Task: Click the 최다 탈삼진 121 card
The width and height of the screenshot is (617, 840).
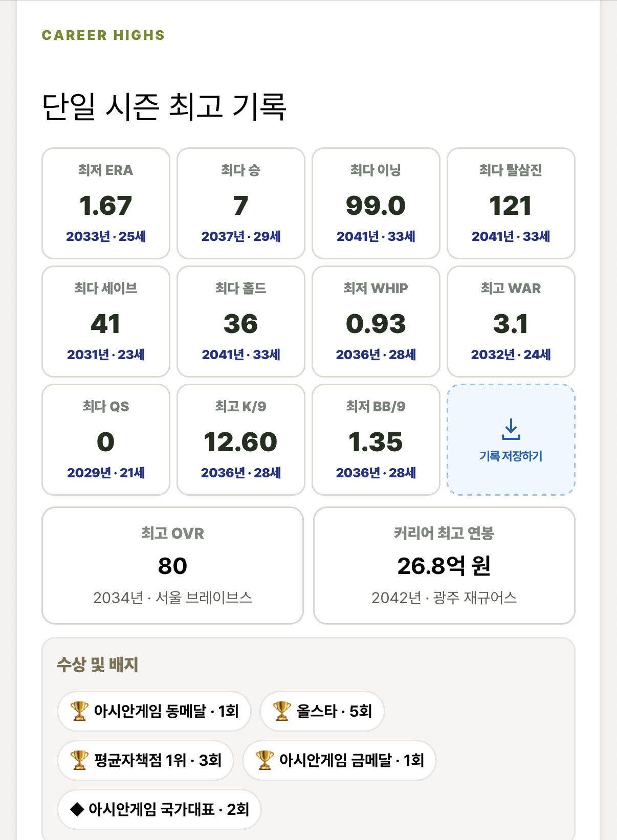Action: pyautogui.click(x=511, y=204)
